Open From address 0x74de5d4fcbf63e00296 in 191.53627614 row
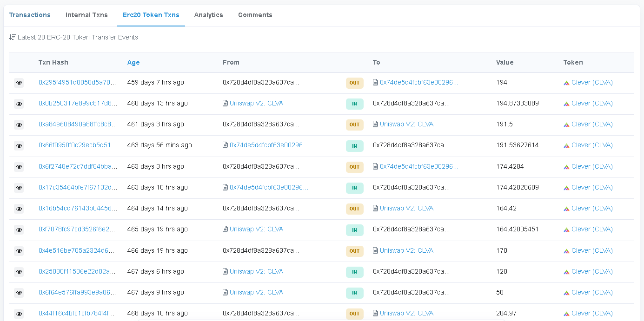644x321 pixels. pos(269,145)
